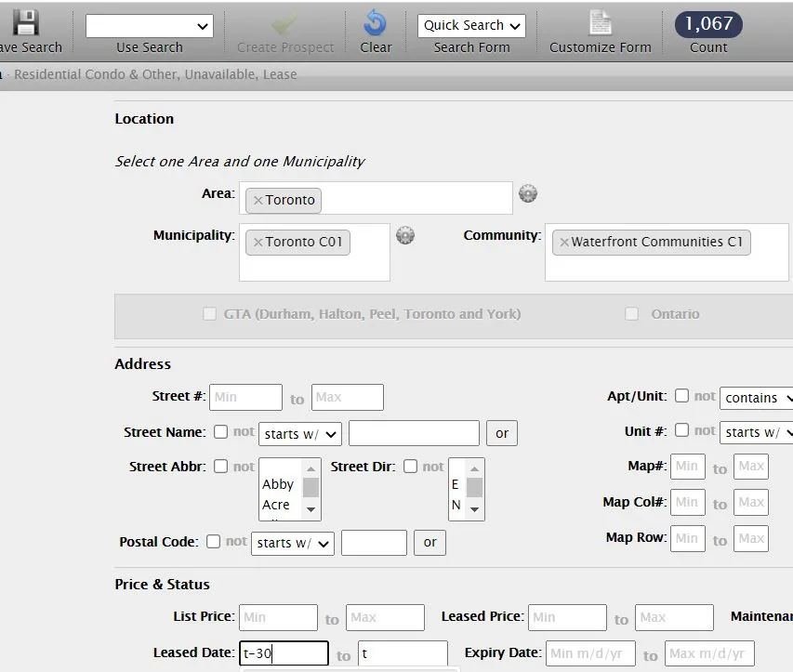Remove the Toronto area tag
The height and width of the screenshot is (672, 793).
[258, 200]
